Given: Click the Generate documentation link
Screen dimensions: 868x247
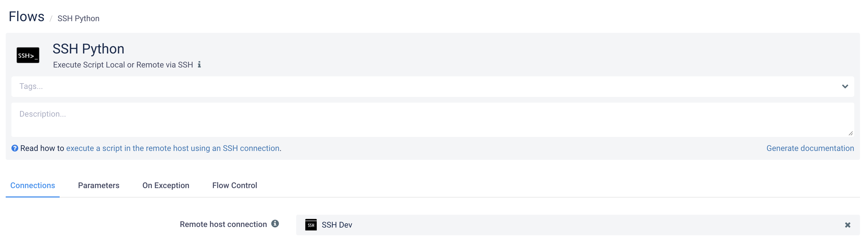Looking at the screenshot, I should pos(810,148).
